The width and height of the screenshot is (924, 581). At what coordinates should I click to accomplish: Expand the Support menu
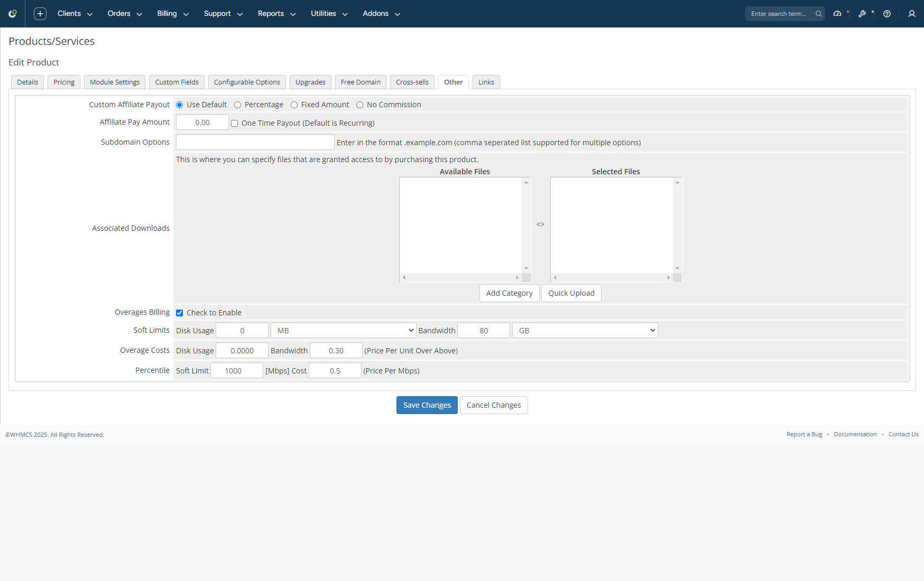click(223, 14)
